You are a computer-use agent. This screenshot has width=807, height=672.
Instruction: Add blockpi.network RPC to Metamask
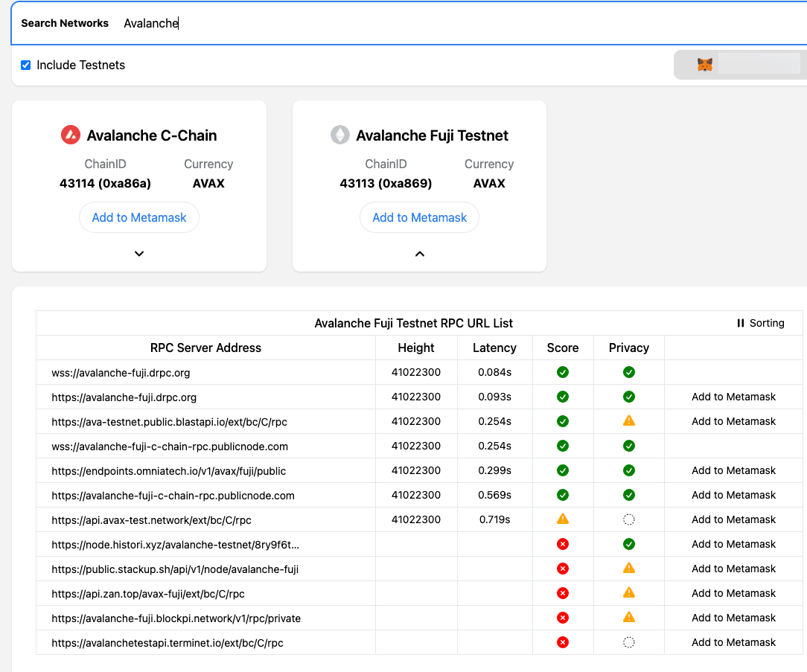tap(733, 618)
